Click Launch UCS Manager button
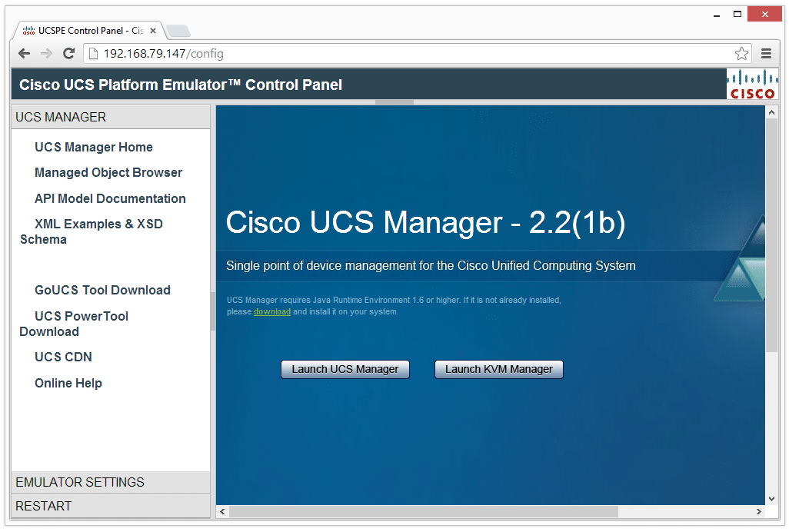Screen dimensions: 789x532 pyautogui.click(x=345, y=369)
